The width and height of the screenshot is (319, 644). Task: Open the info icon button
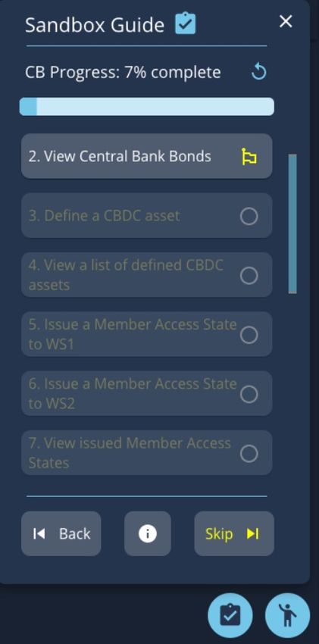pyautogui.click(x=148, y=533)
